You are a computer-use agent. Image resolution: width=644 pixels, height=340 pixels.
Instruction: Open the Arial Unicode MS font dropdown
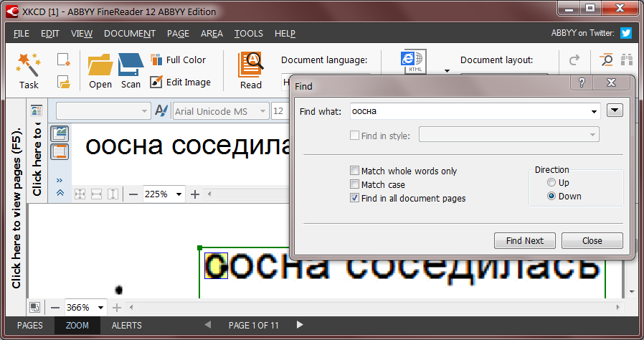click(262, 111)
